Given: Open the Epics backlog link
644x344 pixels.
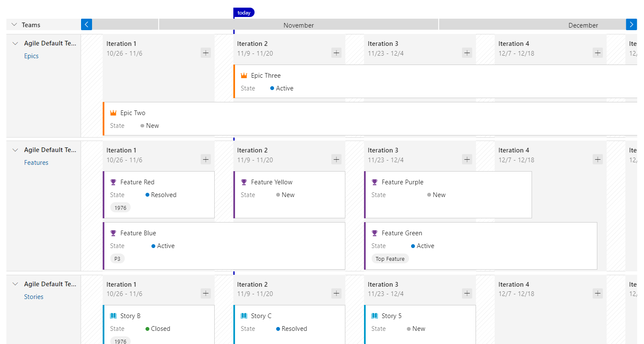Looking at the screenshot, I should coord(31,56).
